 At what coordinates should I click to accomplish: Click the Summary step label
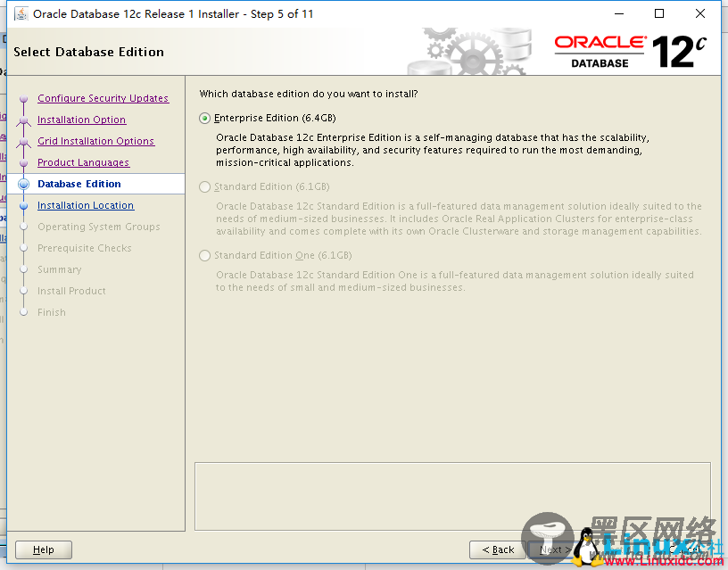pyautogui.click(x=60, y=269)
